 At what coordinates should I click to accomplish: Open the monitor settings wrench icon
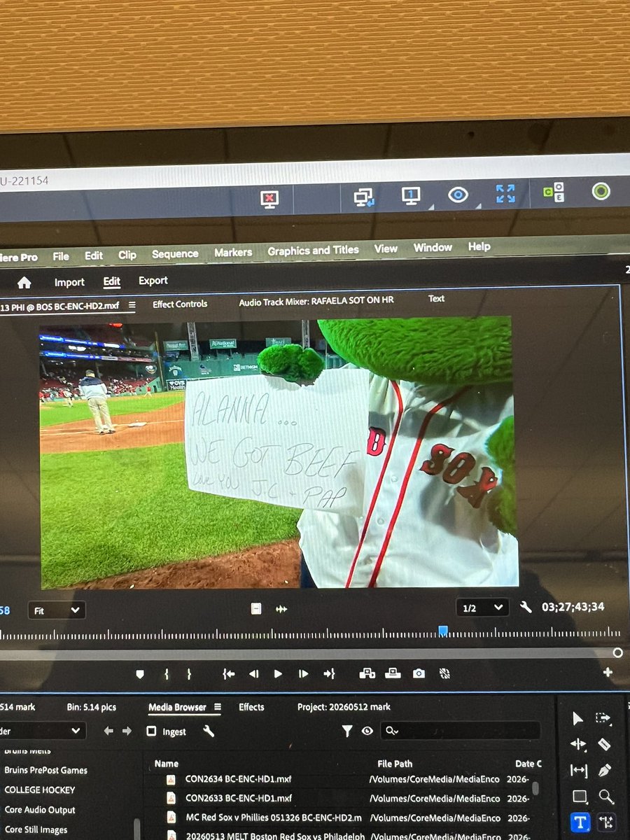tap(526, 607)
